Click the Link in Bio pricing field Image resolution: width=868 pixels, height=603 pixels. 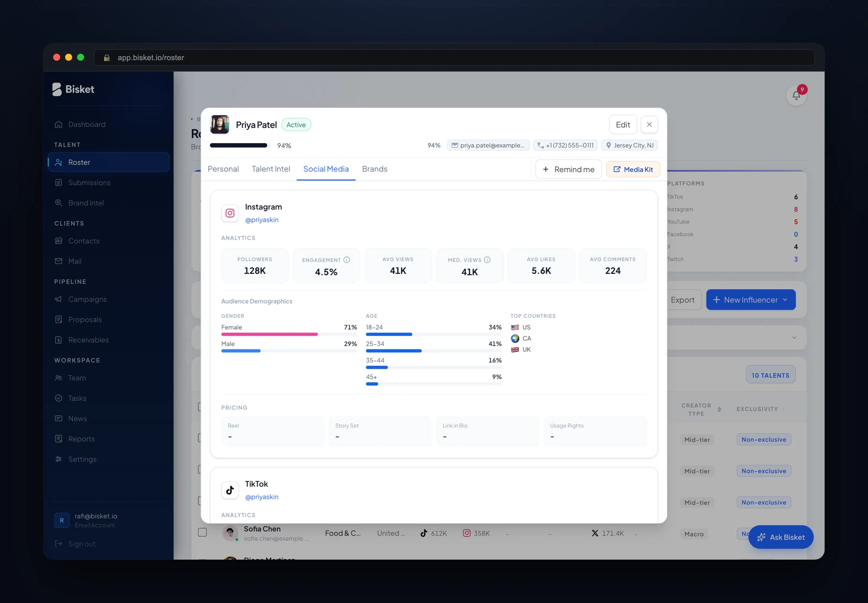488,431
